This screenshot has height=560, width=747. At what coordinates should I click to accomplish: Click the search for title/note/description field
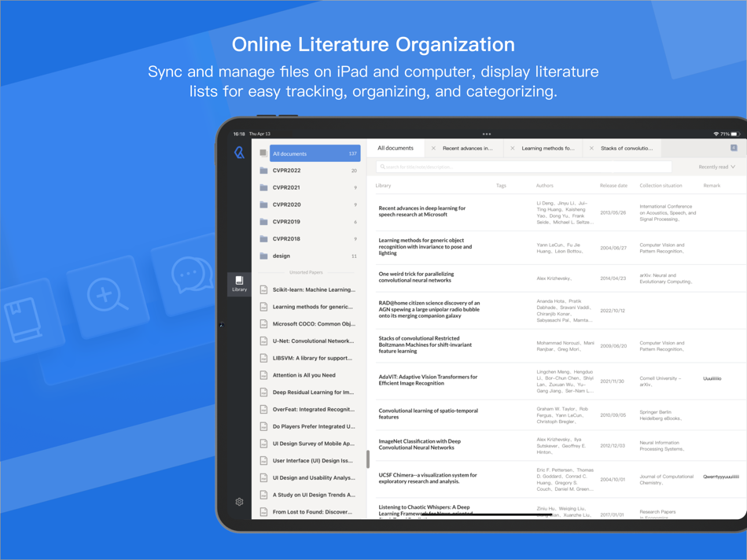click(524, 167)
